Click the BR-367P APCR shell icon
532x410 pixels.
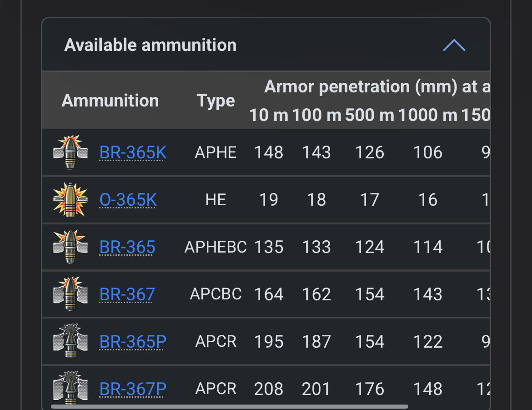70,388
